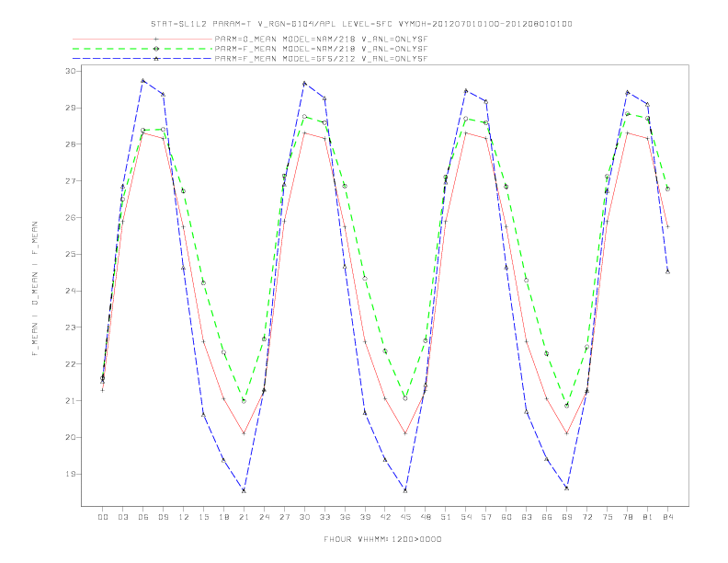Viewport: 728px width, 563px height.
Task: Click the y-axis tick label 30
Action: click(71, 71)
